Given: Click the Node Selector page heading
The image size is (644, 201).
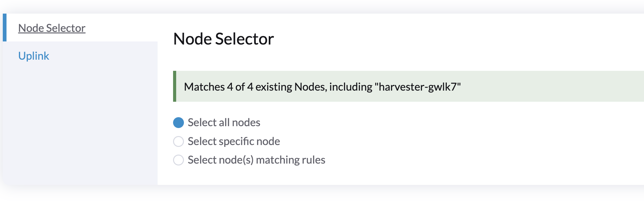Looking at the screenshot, I should coord(224,39).
